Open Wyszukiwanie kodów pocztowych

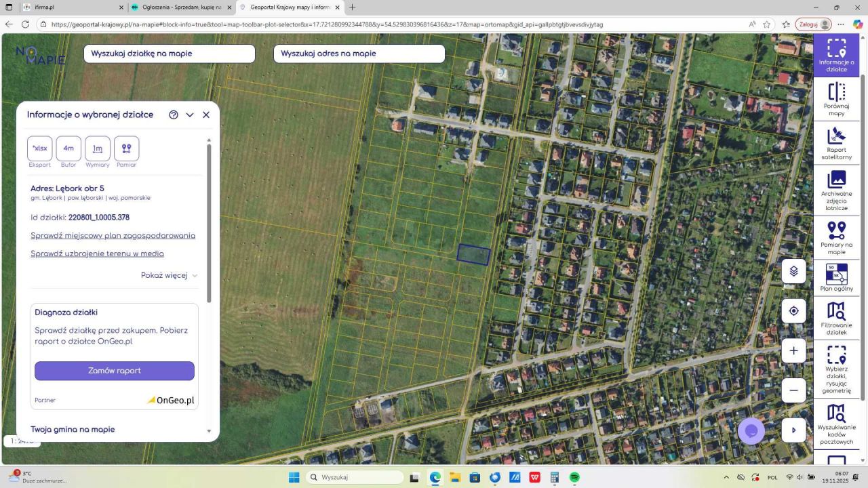pos(836,424)
